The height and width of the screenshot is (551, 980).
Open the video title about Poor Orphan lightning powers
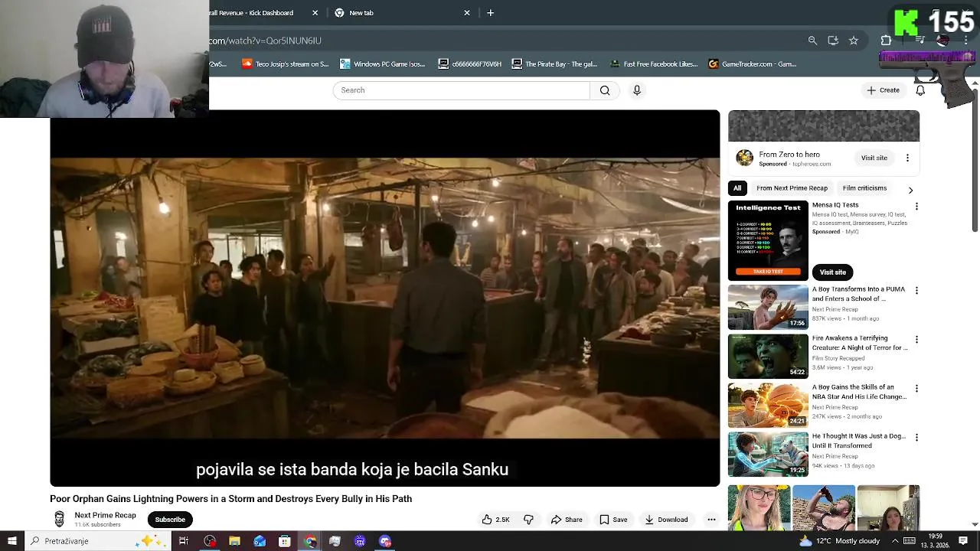click(x=230, y=499)
